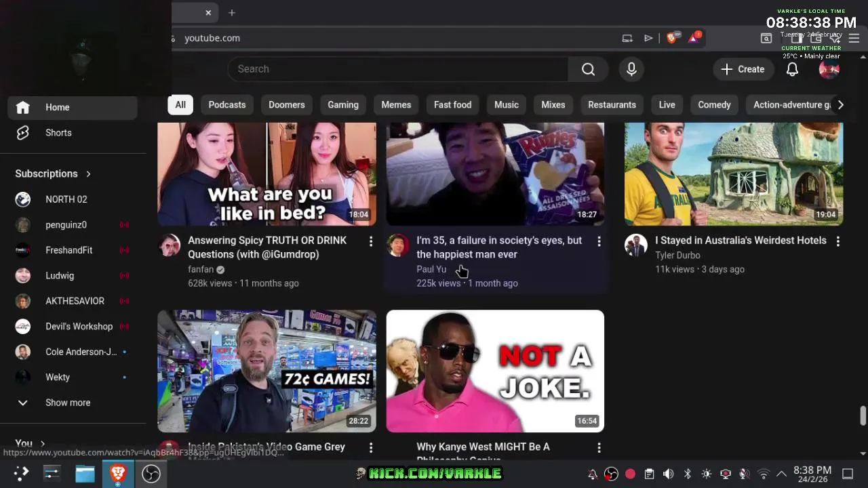Open Devil's Workshop channel subscription
This screenshot has height=488, width=868.
click(x=73, y=327)
